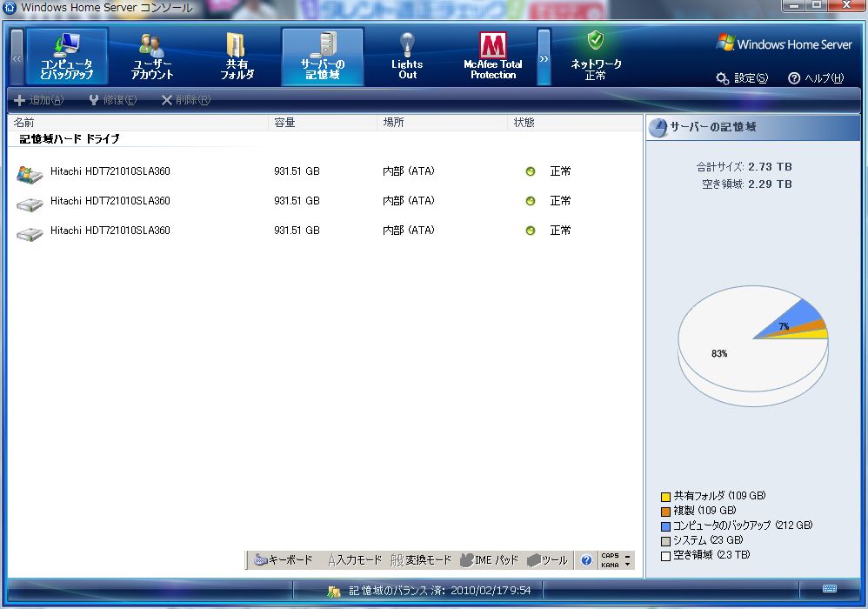The width and height of the screenshot is (868, 609).
Task: Sort by the 場所 column header
Action: tap(443, 123)
